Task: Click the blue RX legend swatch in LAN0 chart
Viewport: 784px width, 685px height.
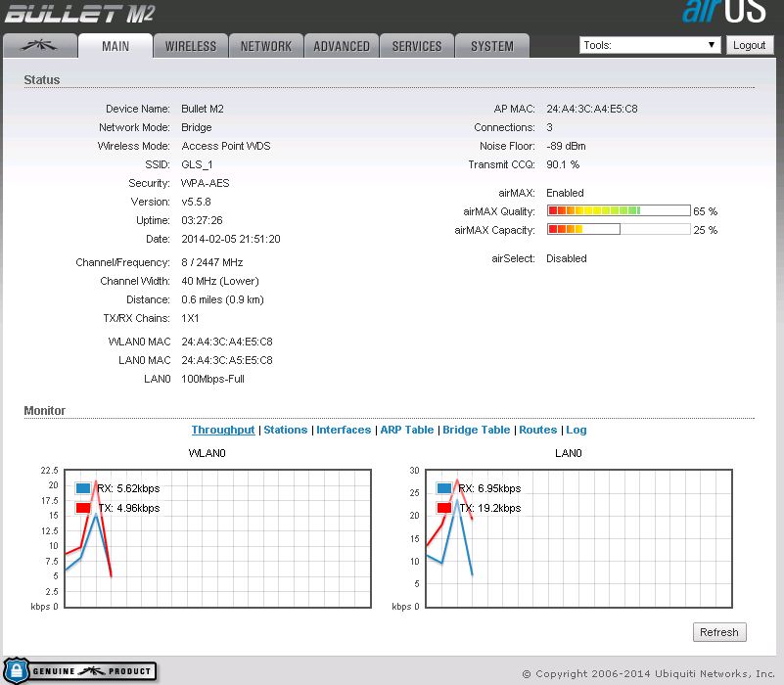Action: (x=444, y=488)
